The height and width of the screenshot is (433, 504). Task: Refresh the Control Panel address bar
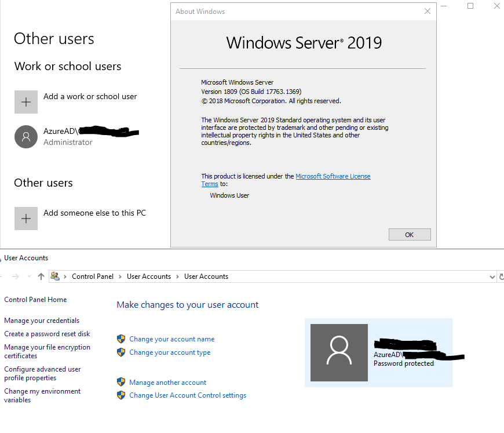click(x=501, y=276)
